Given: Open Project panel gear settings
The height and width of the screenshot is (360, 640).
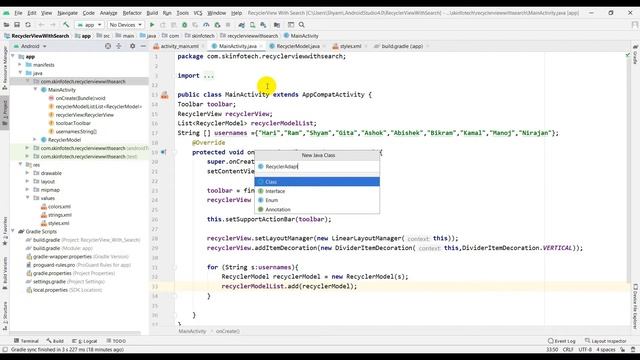Looking at the screenshot, I should [132, 46].
